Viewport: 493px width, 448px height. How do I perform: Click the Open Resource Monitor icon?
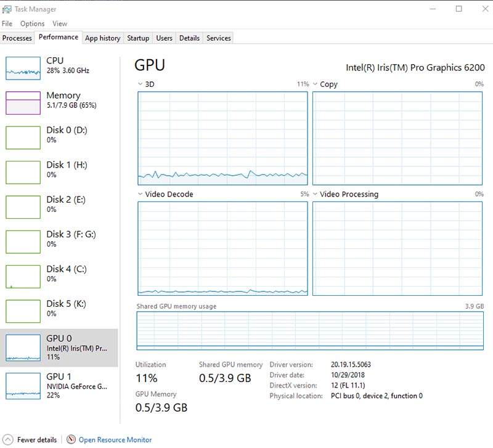[71, 439]
